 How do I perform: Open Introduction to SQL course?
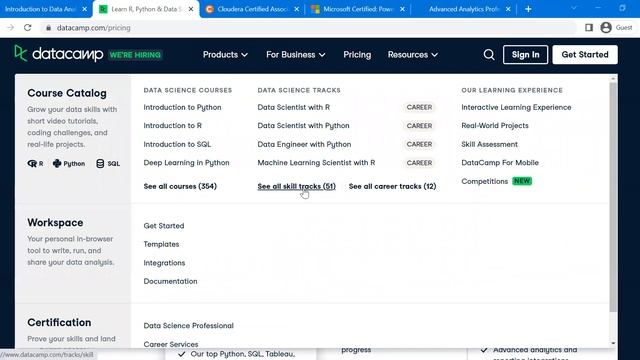click(x=177, y=144)
